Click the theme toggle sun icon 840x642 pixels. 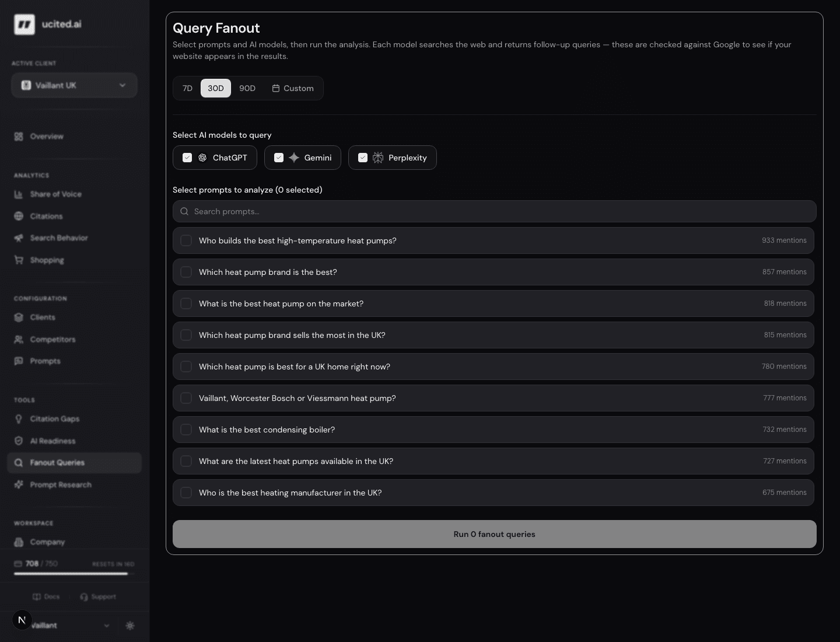[x=130, y=626]
